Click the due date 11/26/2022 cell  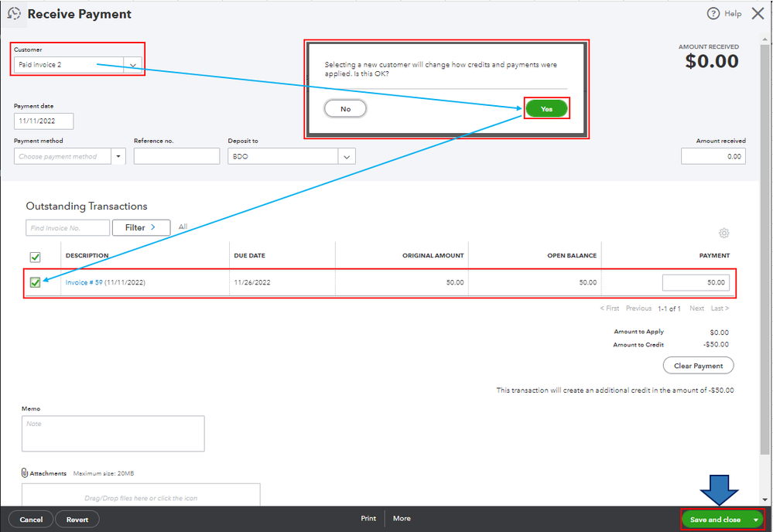pyautogui.click(x=252, y=283)
